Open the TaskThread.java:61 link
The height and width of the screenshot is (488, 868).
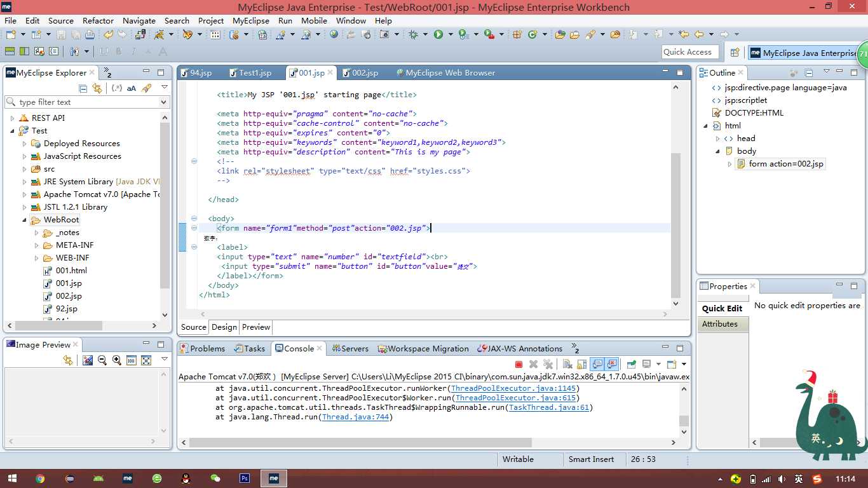point(549,407)
